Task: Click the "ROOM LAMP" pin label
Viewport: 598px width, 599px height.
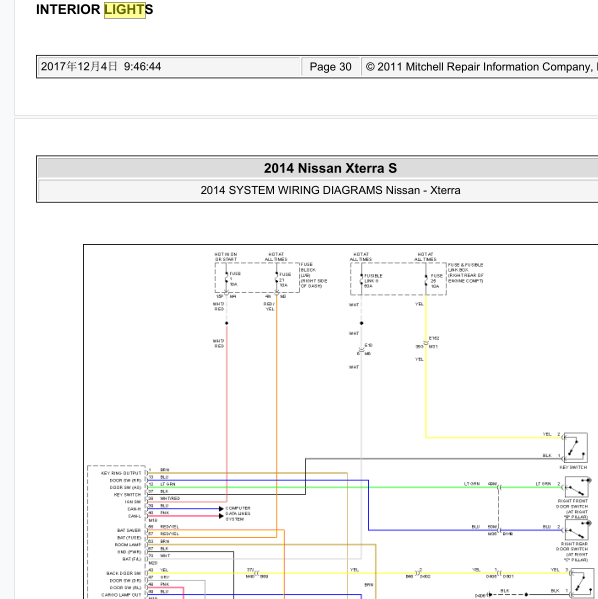Action: (x=128, y=545)
